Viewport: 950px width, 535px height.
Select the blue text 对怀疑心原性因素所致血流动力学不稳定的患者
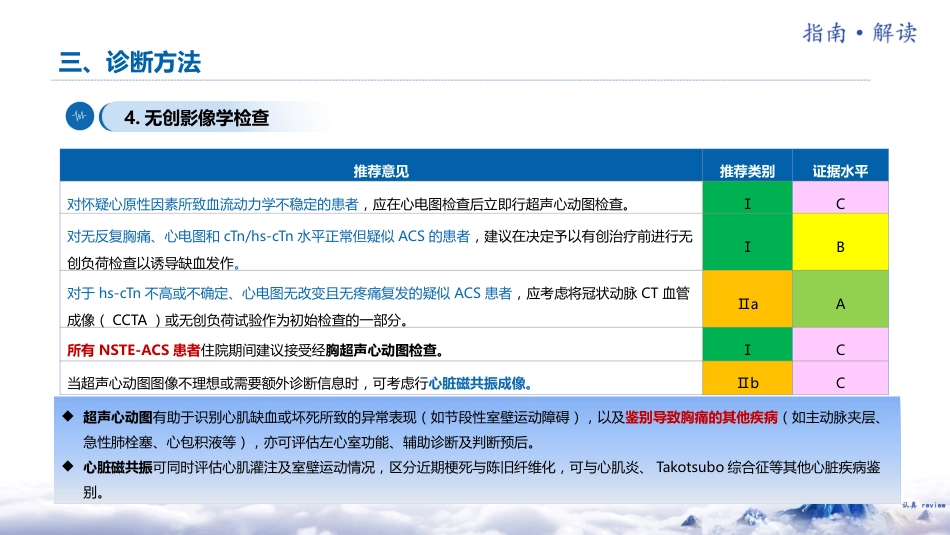click(213, 204)
